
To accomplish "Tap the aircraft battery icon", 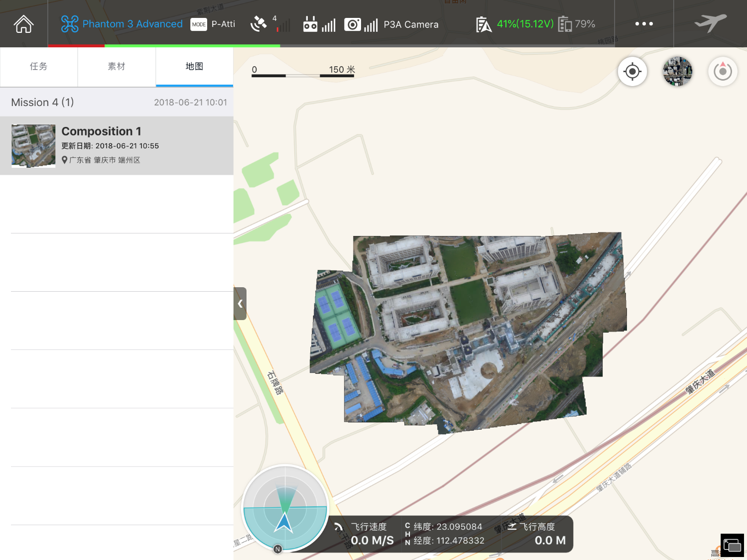I will click(x=484, y=24).
